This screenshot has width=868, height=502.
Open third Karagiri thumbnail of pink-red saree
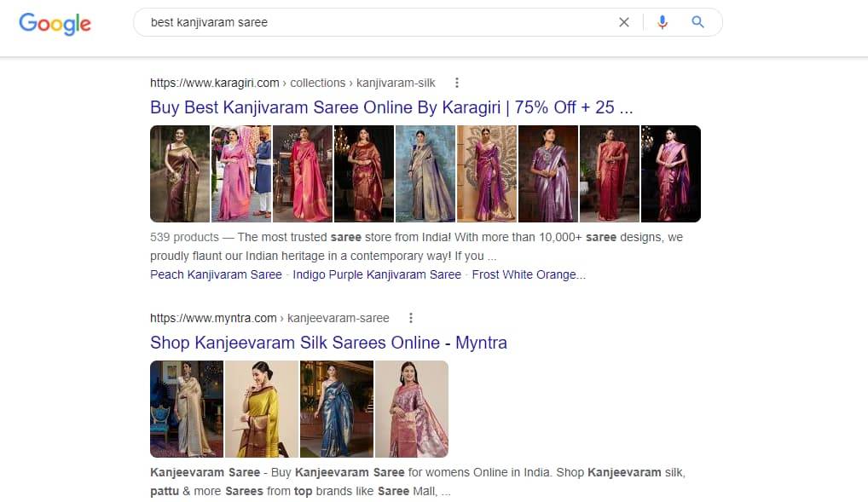pyautogui.click(x=303, y=174)
